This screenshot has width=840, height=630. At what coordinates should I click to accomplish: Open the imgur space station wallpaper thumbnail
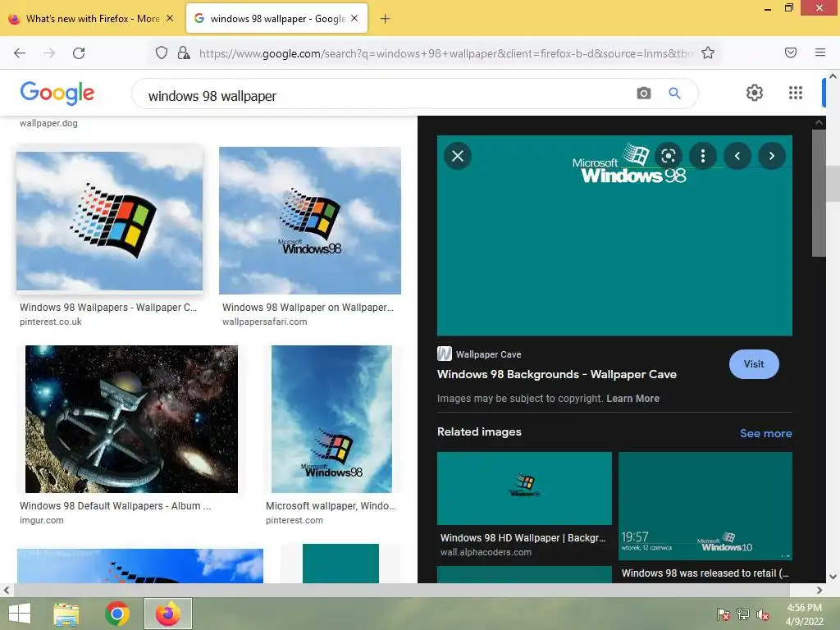coord(131,419)
